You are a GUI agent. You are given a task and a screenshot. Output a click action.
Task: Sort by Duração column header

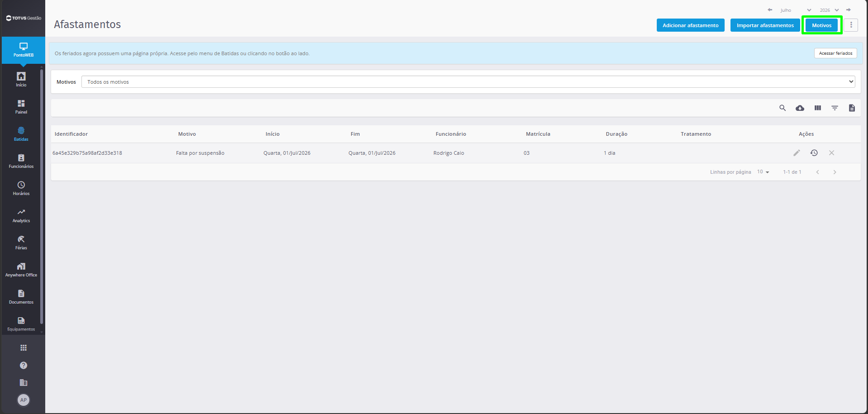click(617, 134)
